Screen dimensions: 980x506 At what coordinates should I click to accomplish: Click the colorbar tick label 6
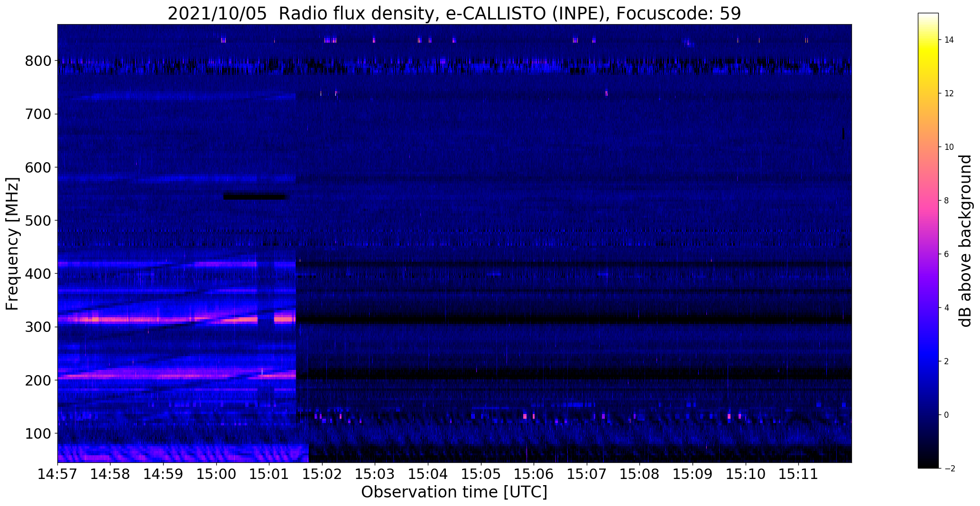[946, 254]
